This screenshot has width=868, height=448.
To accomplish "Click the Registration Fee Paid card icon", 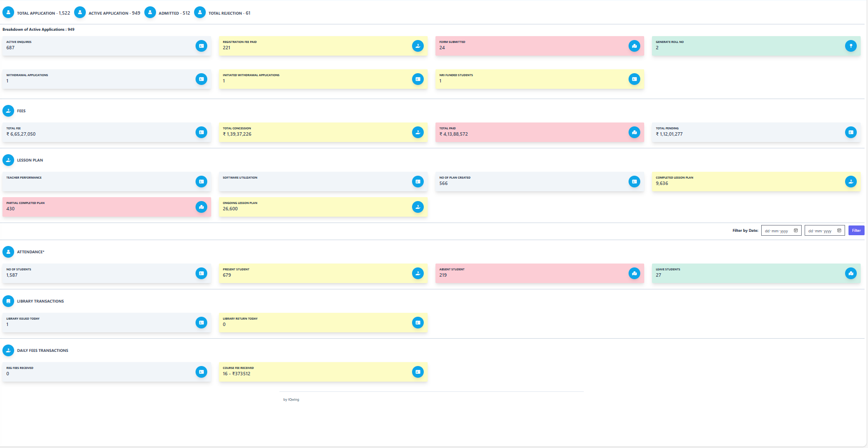I will pos(418,46).
